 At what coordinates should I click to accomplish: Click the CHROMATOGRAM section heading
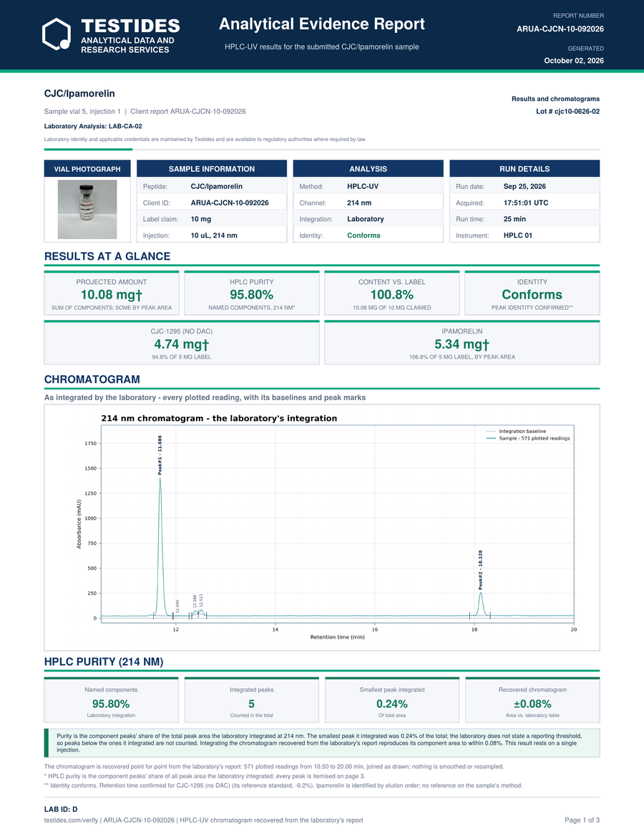[92, 379]
